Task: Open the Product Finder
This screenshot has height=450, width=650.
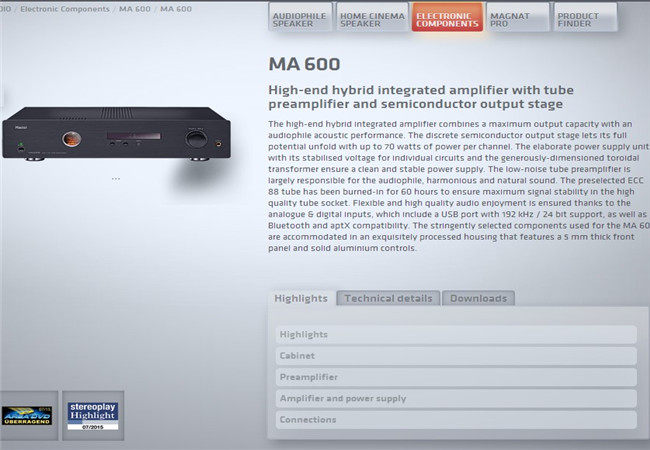Action: coord(585,17)
